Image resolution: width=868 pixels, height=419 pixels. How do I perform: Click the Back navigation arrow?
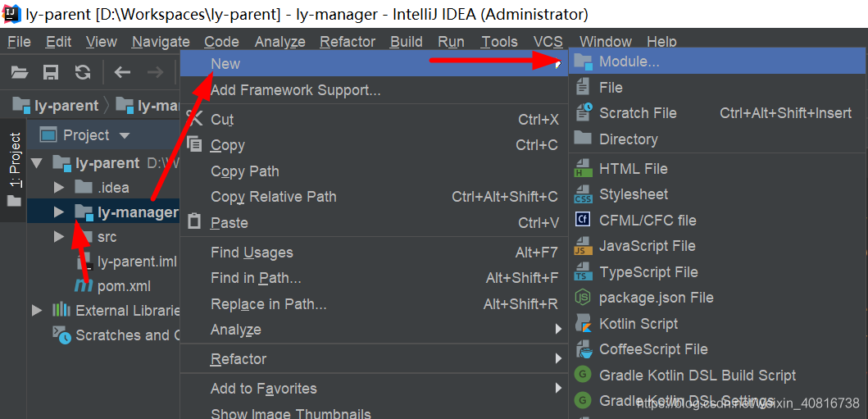pos(122,72)
